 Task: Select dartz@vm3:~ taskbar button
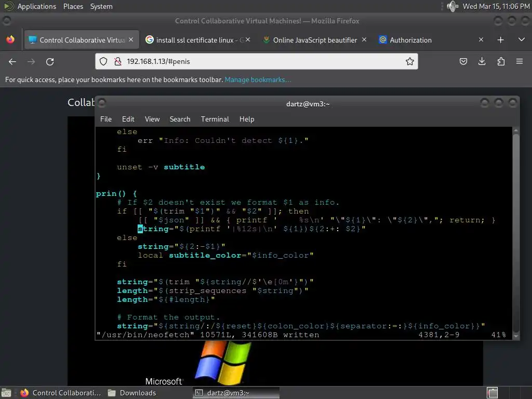tap(236, 393)
